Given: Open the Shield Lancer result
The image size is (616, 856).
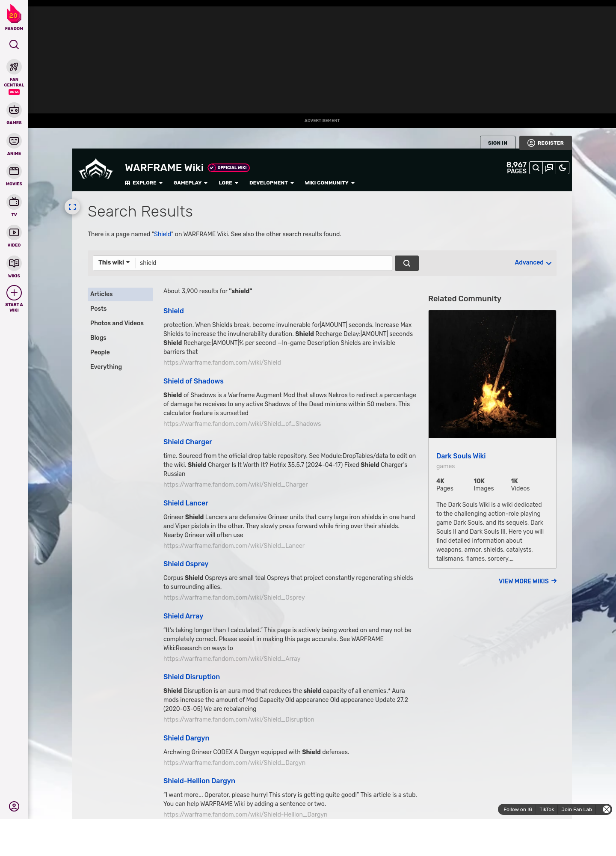Looking at the screenshot, I should pyautogui.click(x=186, y=503).
